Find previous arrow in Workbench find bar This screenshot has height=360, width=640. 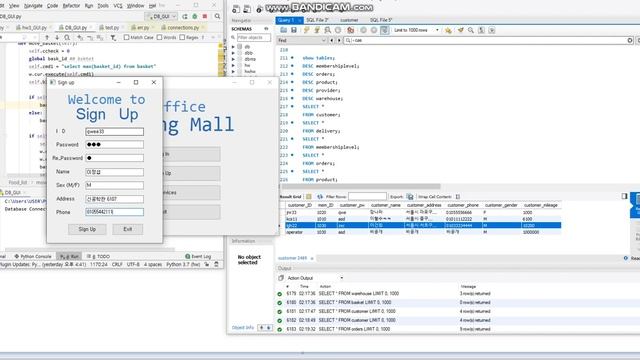pos(331,40)
